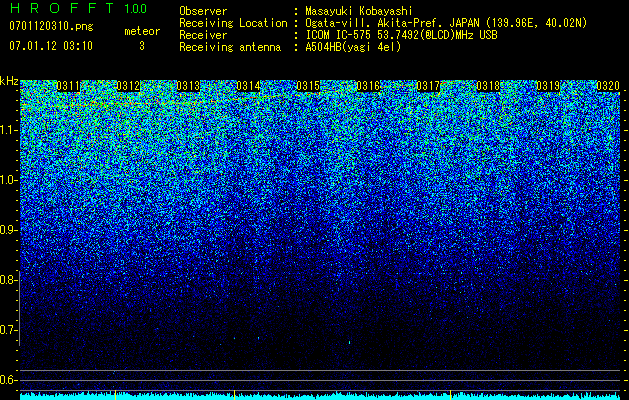Click the 0315 time label
Image resolution: width=629 pixels, height=400 pixels.
[308, 86]
